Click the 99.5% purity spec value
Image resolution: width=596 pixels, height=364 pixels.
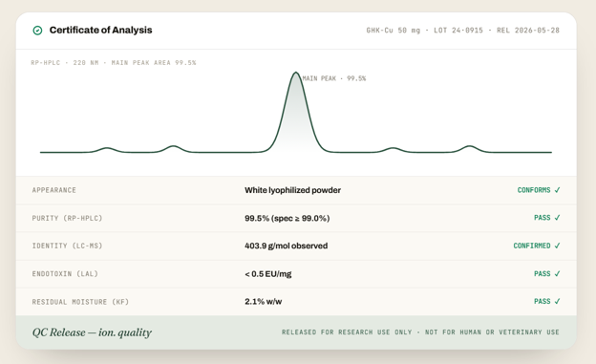point(287,219)
